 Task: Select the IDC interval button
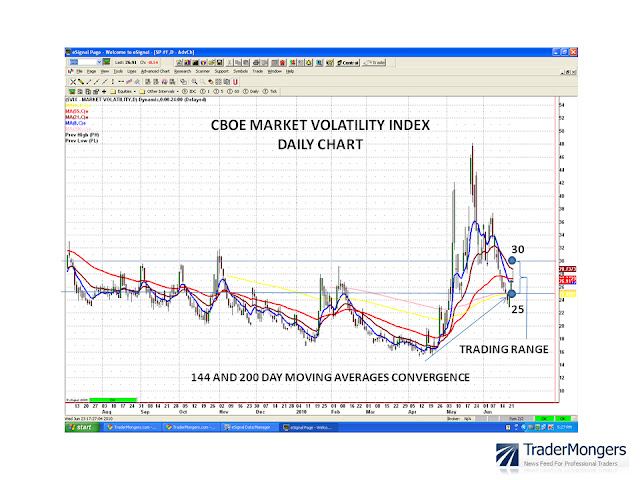tap(189, 91)
